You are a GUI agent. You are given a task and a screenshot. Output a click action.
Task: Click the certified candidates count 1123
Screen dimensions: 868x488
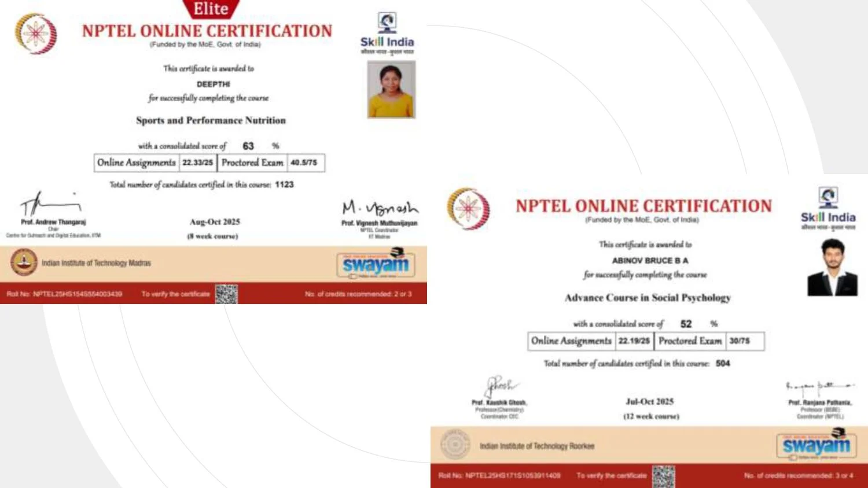pos(284,184)
